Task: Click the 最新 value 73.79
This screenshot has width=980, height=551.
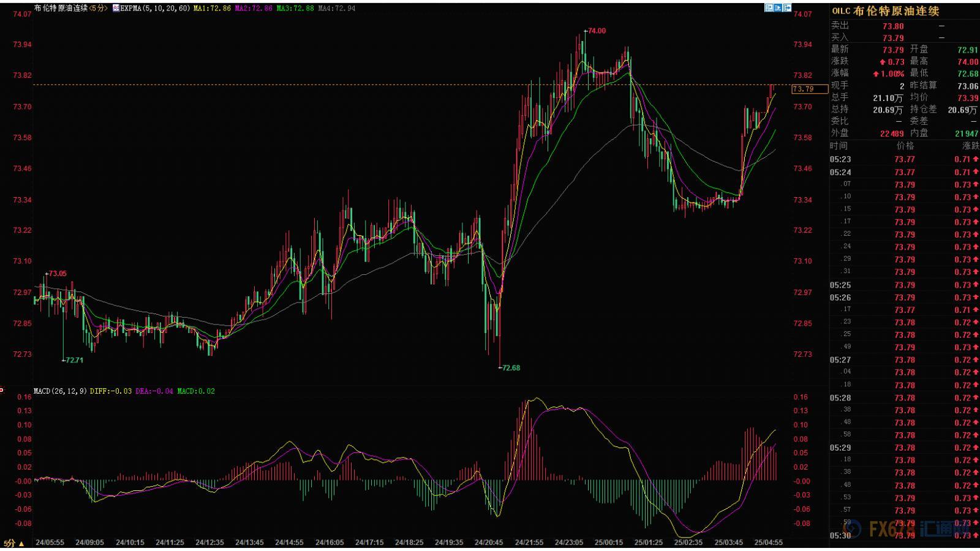Action: coord(893,50)
